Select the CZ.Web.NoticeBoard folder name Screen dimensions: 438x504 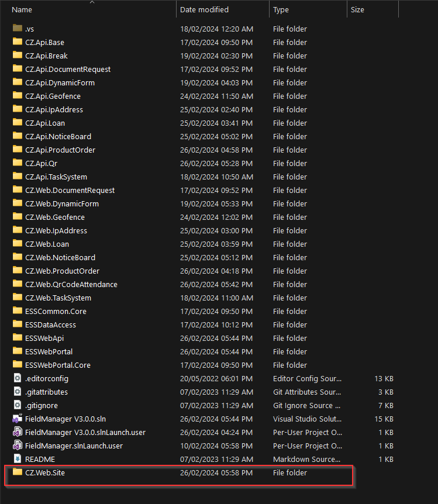coord(60,257)
